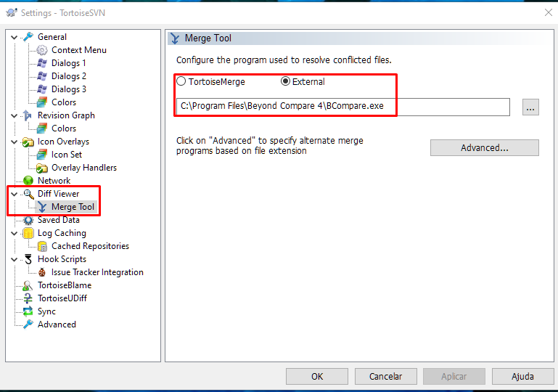The width and height of the screenshot is (558, 392).
Task: Open the Cached Repositories settings page
Action: (90, 246)
